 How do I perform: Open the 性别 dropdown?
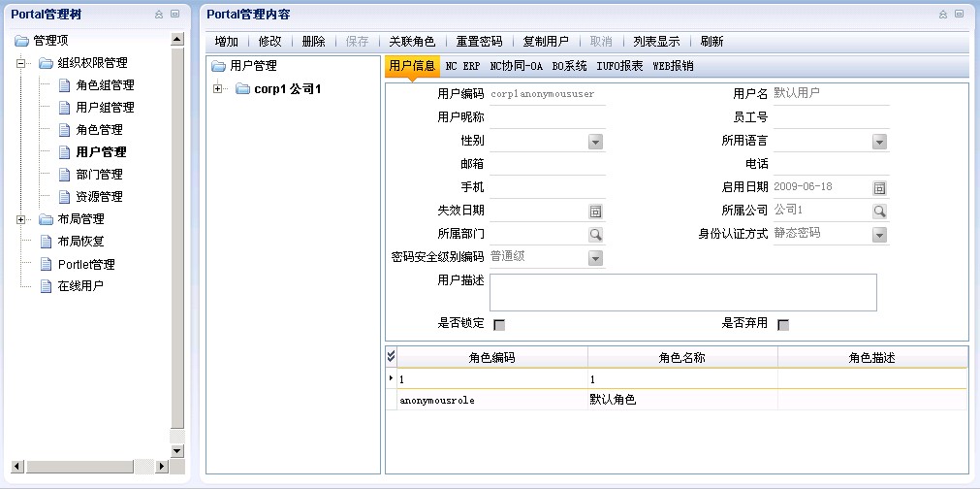[595, 142]
